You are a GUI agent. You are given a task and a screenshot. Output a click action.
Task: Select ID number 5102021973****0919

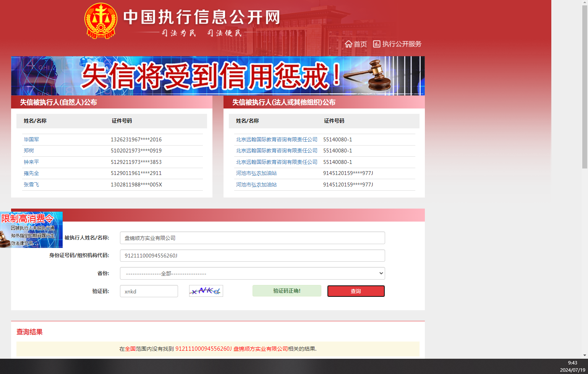pyautogui.click(x=136, y=151)
